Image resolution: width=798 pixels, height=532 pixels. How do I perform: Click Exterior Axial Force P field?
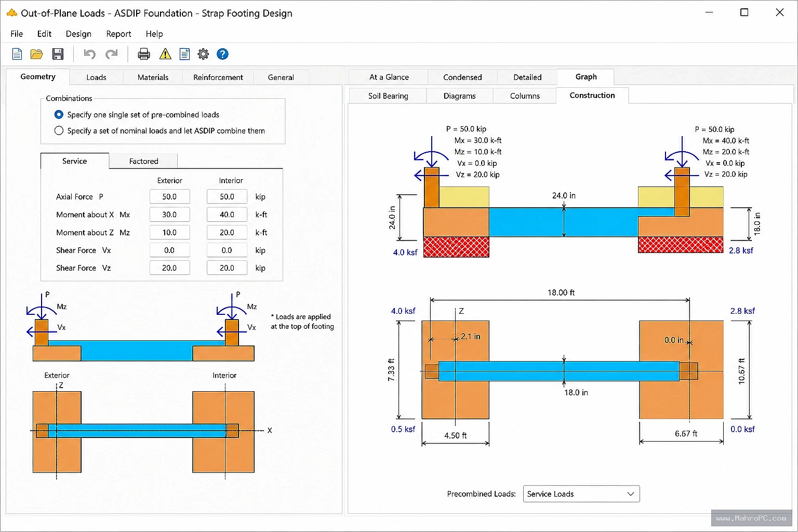coord(169,196)
